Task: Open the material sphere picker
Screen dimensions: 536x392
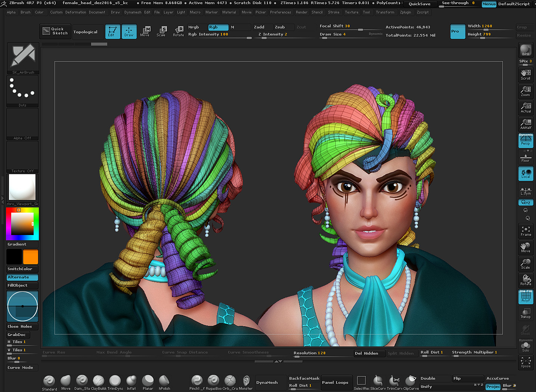Action: (22, 190)
